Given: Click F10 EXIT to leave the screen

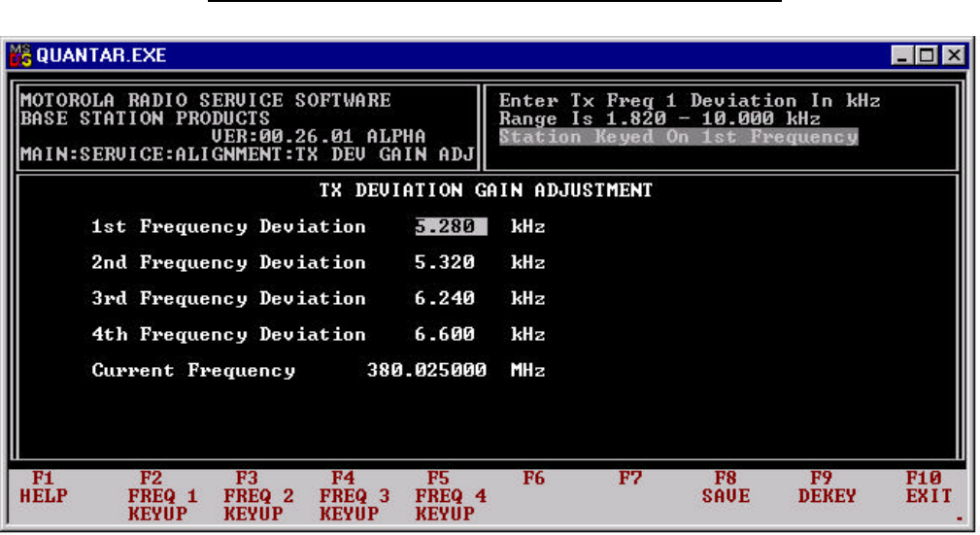Looking at the screenshot, I should [x=929, y=487].
